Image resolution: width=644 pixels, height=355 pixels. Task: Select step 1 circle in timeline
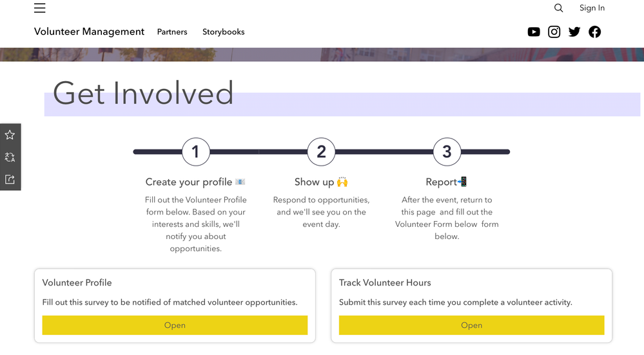click(195, 152)
